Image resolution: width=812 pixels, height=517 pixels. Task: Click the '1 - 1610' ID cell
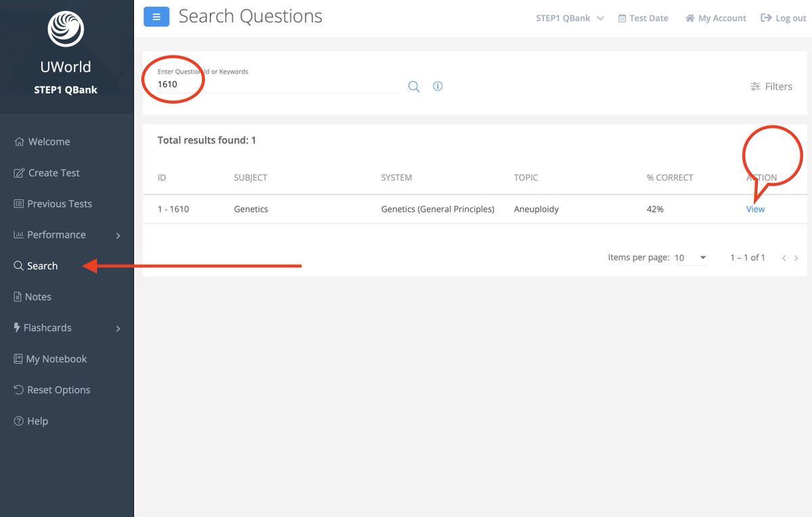[x=173, y=209]
